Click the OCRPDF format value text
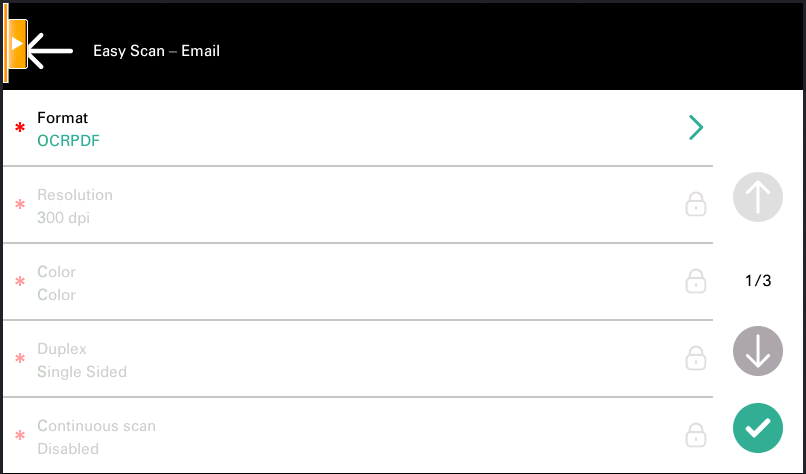Viewport: 806px width, 474px height. click(68, 141)
